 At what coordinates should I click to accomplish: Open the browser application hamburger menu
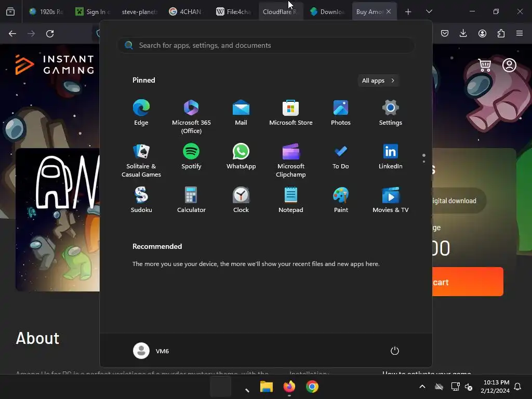pyautogui.click(x=520, y=33)
